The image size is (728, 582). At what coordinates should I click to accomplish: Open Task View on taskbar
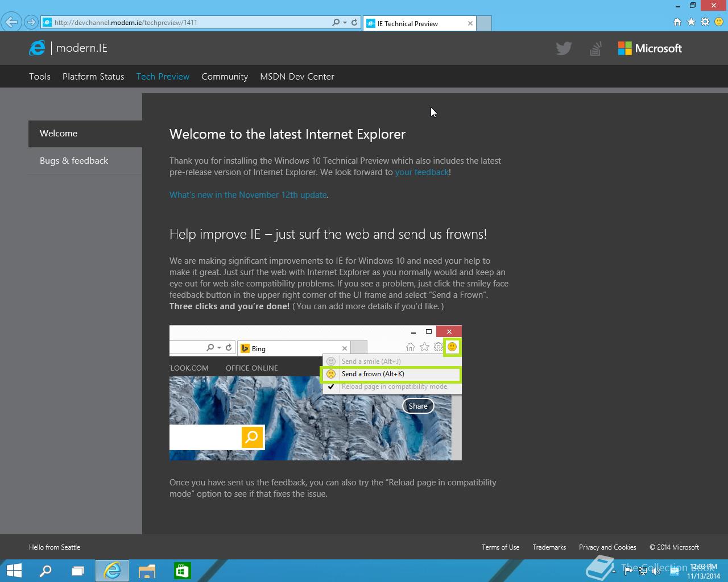click(78, 571)
